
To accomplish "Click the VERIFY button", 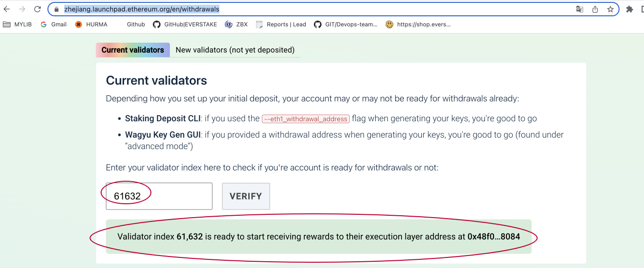I will pyautogui.click(x=246, y=196).
